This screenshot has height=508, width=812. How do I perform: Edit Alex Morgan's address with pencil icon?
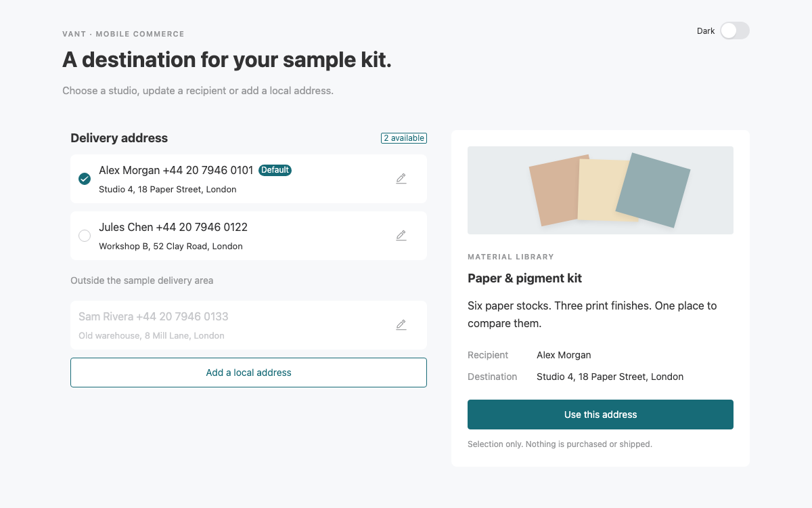pos(401,179)
